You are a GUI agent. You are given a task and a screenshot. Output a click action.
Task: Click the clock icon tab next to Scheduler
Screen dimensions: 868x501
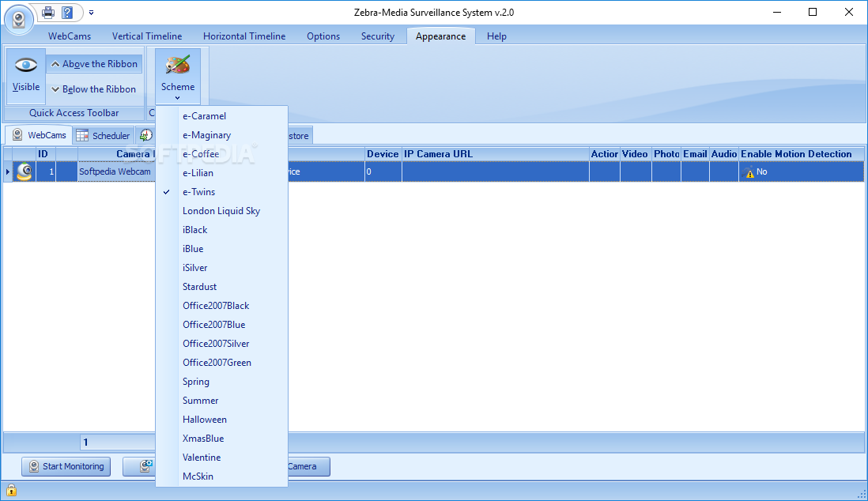[x=145, y=136]
